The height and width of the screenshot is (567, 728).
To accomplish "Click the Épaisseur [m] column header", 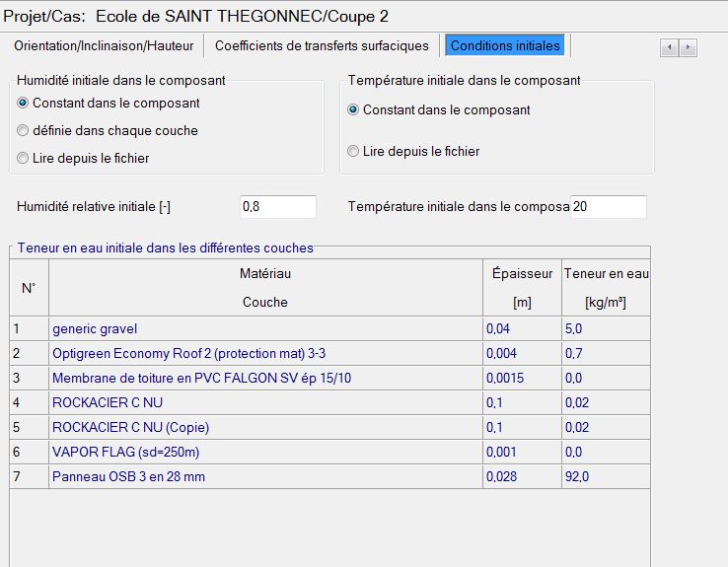I will [x=522, y=288].
